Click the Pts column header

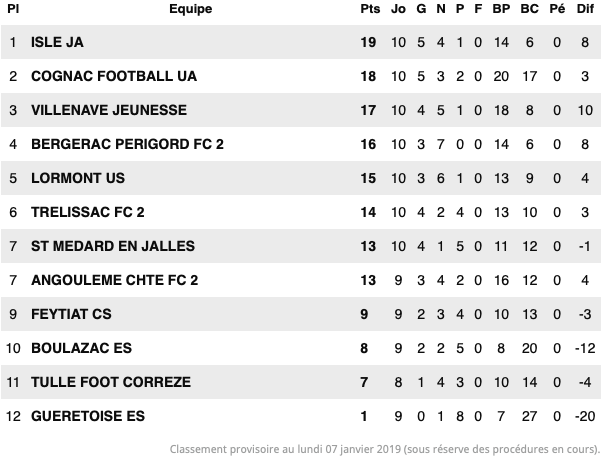[x=370, y=9]
